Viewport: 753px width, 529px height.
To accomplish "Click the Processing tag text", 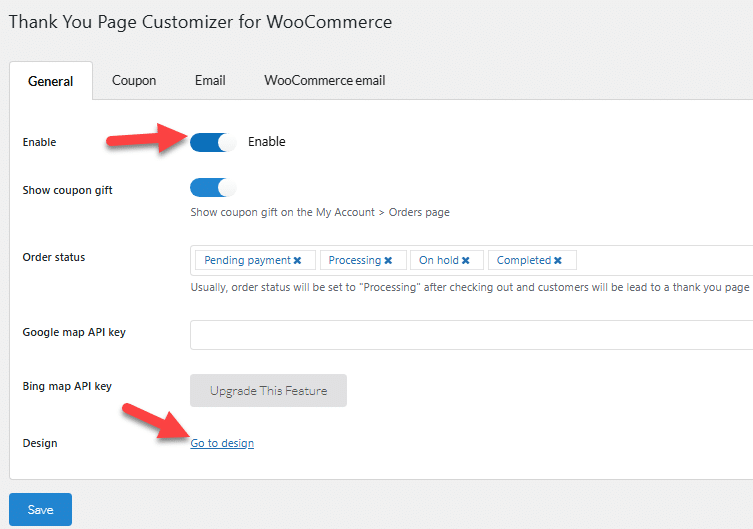I will [354, 260].
